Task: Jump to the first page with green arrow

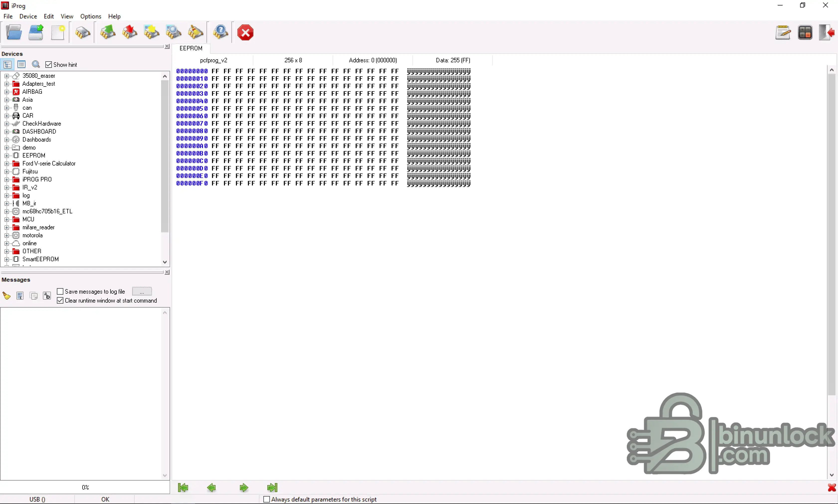Action: 183,488
